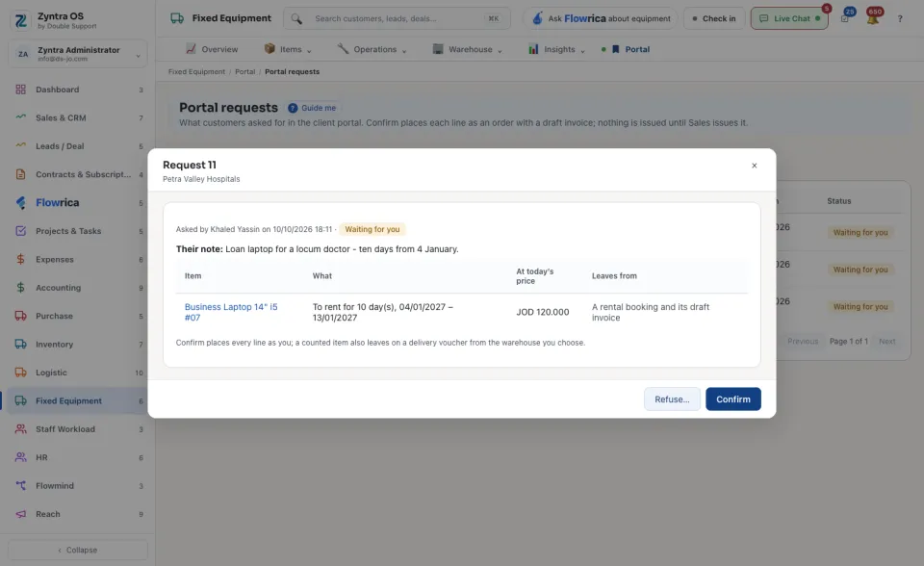This screenshot has width=924, height=566.
Task: Click Previous page in pagination
Action: click(x=803, y=342)
